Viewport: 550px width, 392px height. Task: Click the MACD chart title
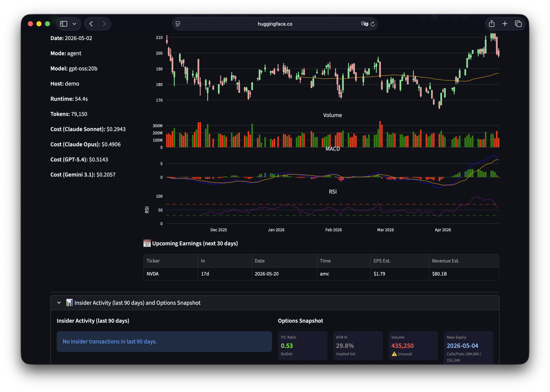[x=332, y=149]
